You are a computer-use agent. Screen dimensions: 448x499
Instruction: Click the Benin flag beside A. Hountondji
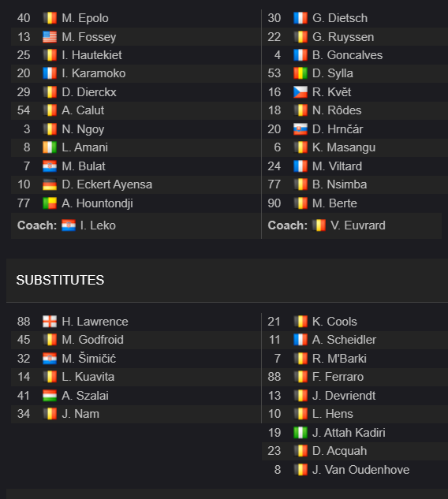pos(50,203)
